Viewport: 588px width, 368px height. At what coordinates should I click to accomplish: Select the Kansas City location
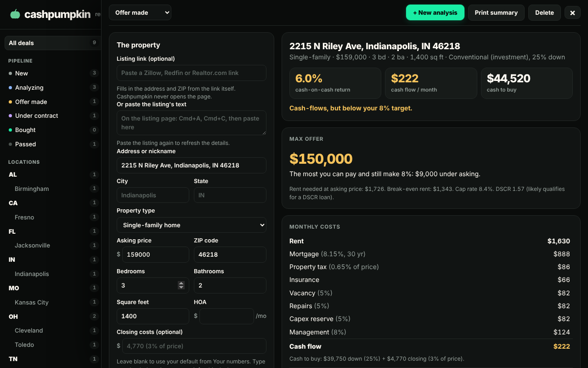coord(52,302)
